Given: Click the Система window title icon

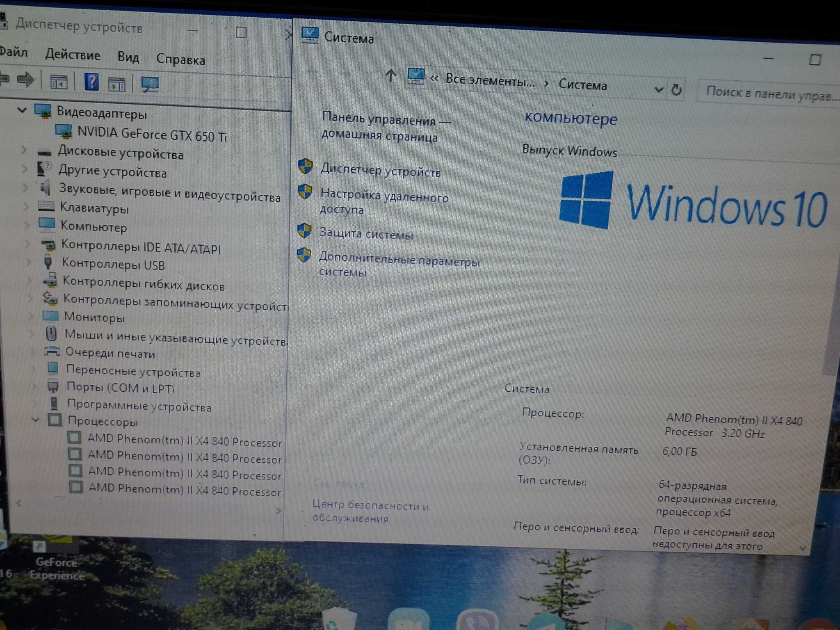Looking at the screenshot, I should coord(310,34).
